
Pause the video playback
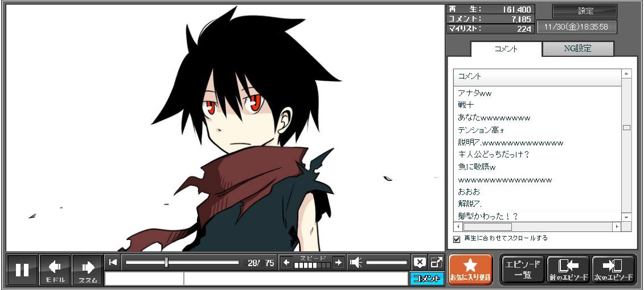(x=22, y=270)
